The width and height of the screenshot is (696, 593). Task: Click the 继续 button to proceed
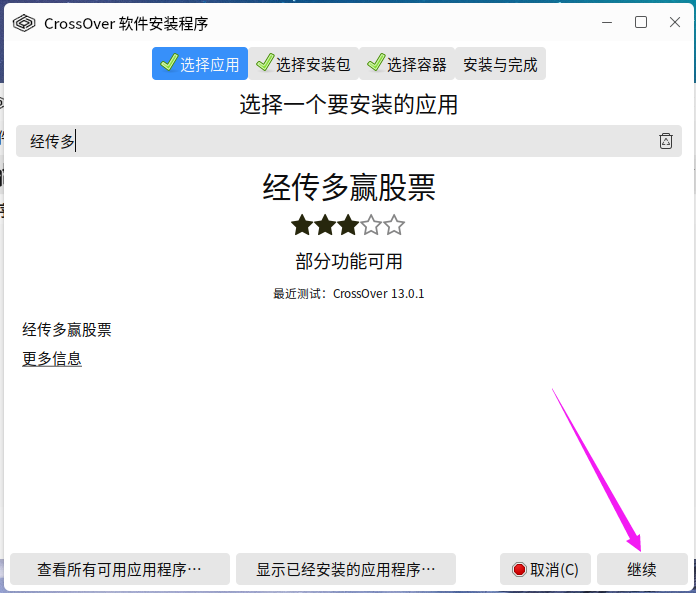pos(642,569)
